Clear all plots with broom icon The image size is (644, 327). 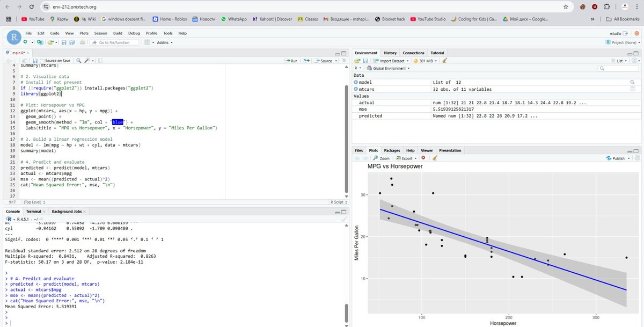click(x=435, y=158)
